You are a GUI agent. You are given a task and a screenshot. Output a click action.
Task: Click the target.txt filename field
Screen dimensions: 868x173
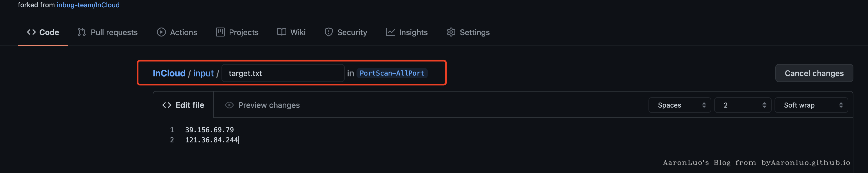[x=283, y=73]
